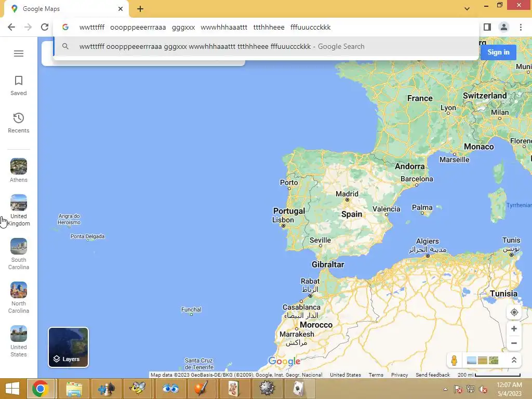Open the map imagery thumbnails strip

coord(483,361)
